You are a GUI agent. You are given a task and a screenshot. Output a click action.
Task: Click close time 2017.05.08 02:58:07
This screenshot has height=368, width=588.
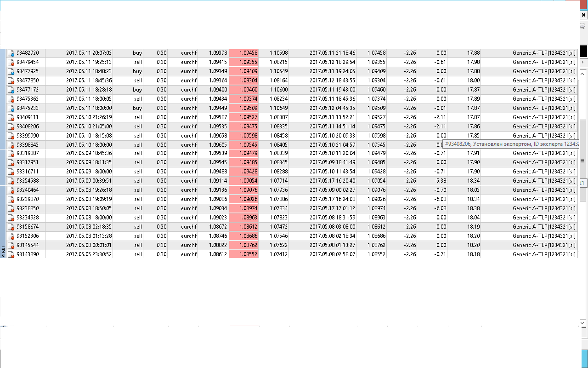(x=332, y=254)
